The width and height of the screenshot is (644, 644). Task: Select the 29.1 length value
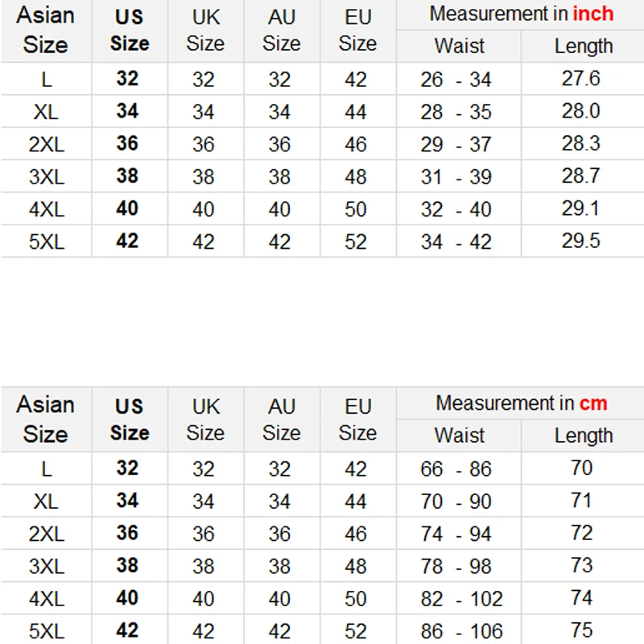[x=581, y=208]
